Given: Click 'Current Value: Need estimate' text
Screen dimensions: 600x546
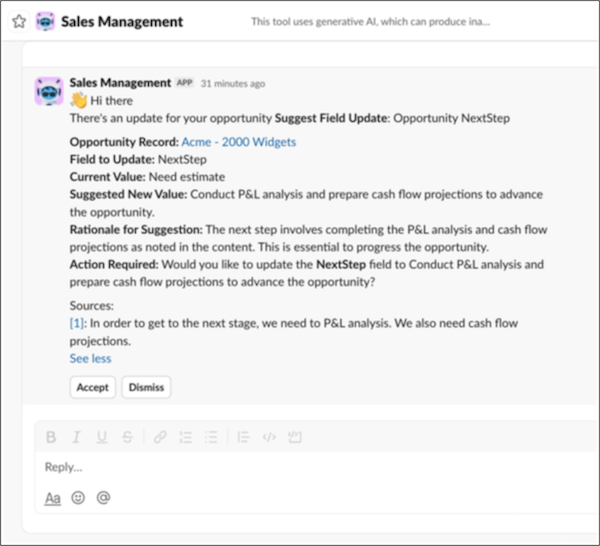Looking at the screenshot, I should coord(147,177).
